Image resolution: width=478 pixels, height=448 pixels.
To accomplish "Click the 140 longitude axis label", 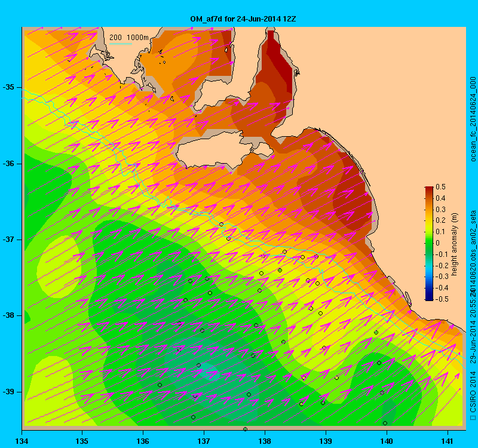I will point(387,441).
